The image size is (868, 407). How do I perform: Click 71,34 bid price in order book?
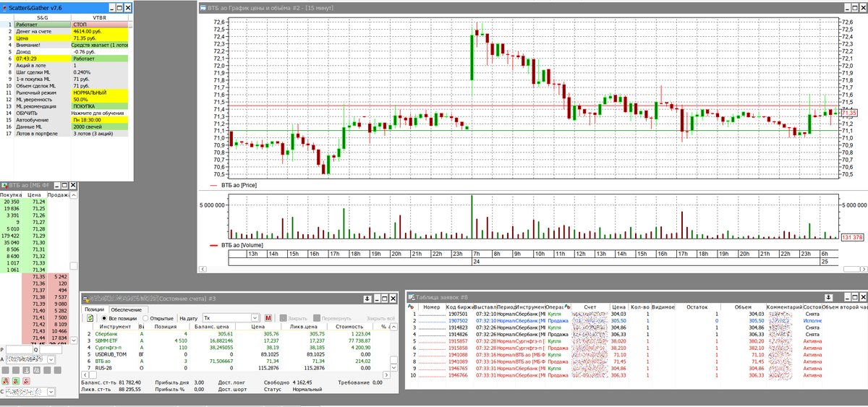34,270
